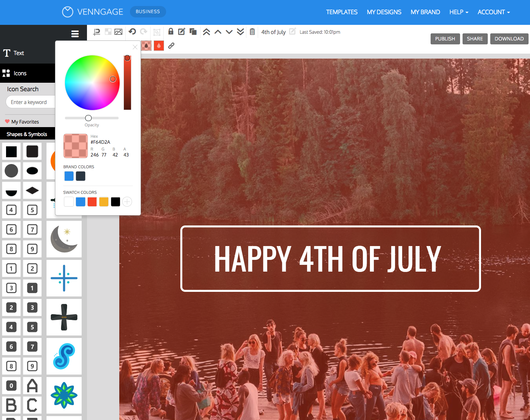The height and width of the screenshot is (420, 530).
Task: Select the orange swatch color
Action: coord(104,202)
